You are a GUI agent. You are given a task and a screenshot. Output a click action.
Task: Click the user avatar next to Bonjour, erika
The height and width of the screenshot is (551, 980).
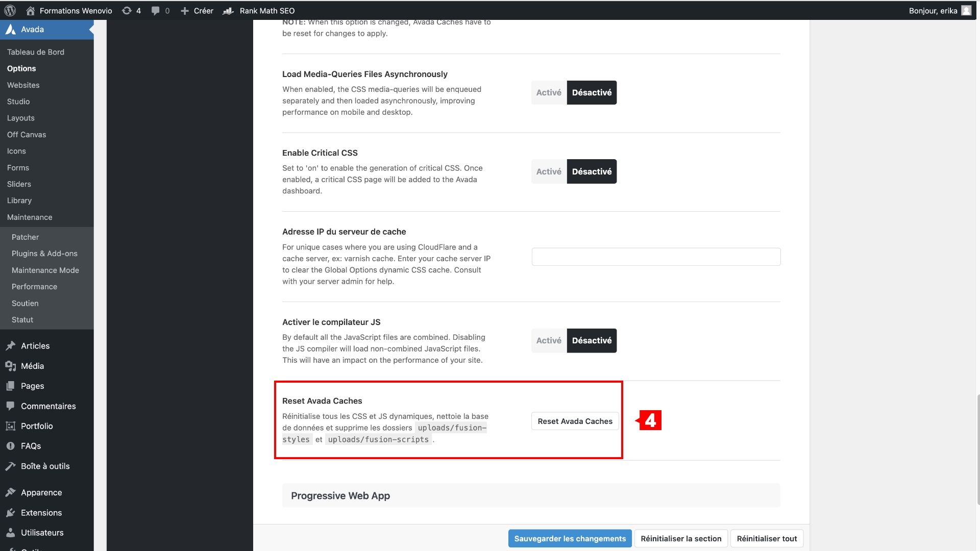click(x=966, y=11)
